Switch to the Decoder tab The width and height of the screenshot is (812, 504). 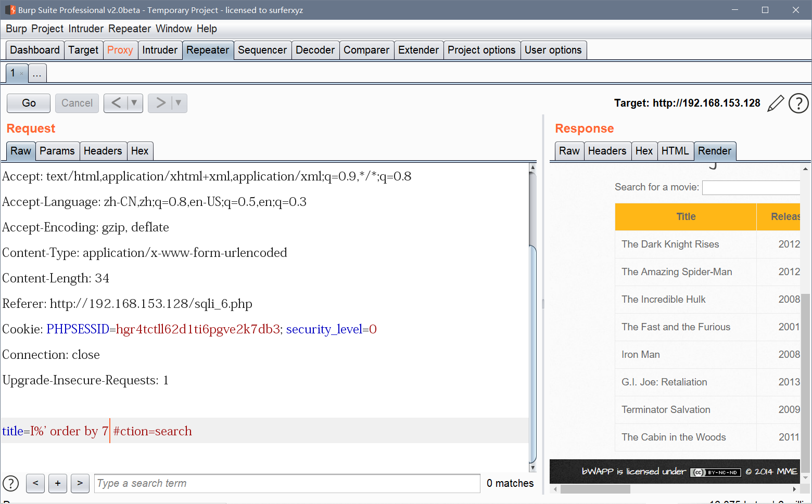[315, 50]
